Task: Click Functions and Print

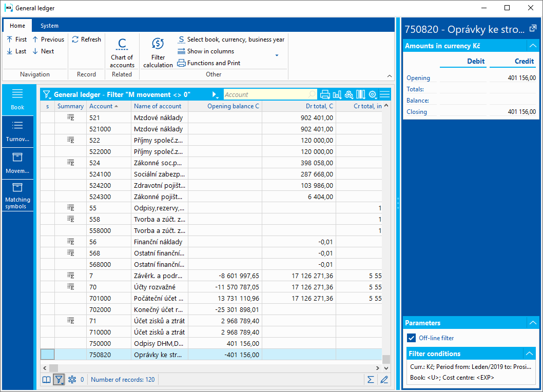Action: coord(209,63)
